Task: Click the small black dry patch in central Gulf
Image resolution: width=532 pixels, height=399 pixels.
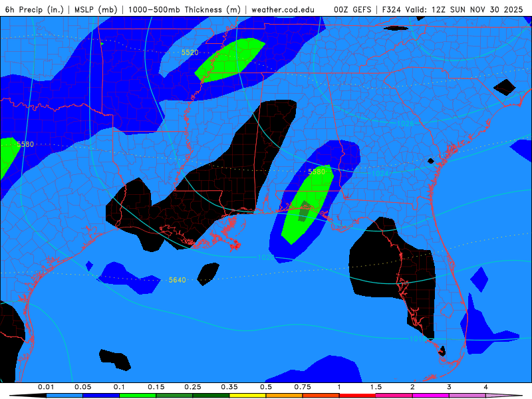Action: (x=208, y=274)
